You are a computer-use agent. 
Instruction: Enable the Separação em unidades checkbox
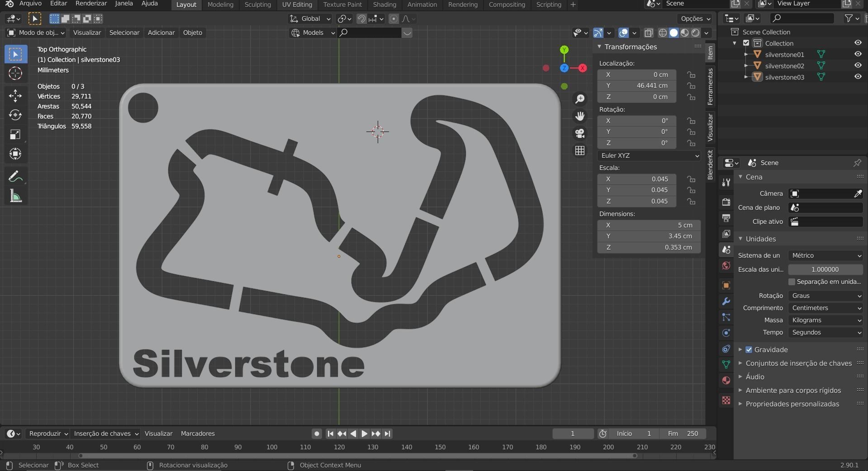pyautogui.click(x=792, y=282)
